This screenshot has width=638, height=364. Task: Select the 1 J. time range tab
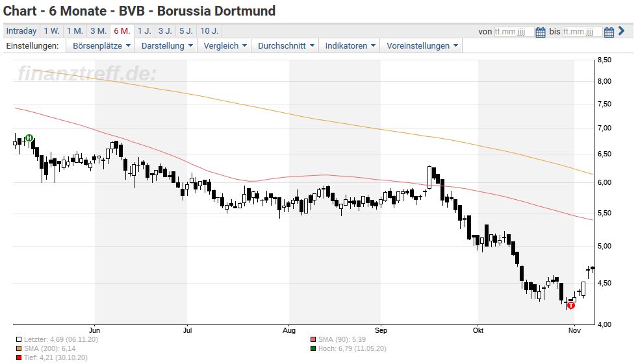pos(144,31)
